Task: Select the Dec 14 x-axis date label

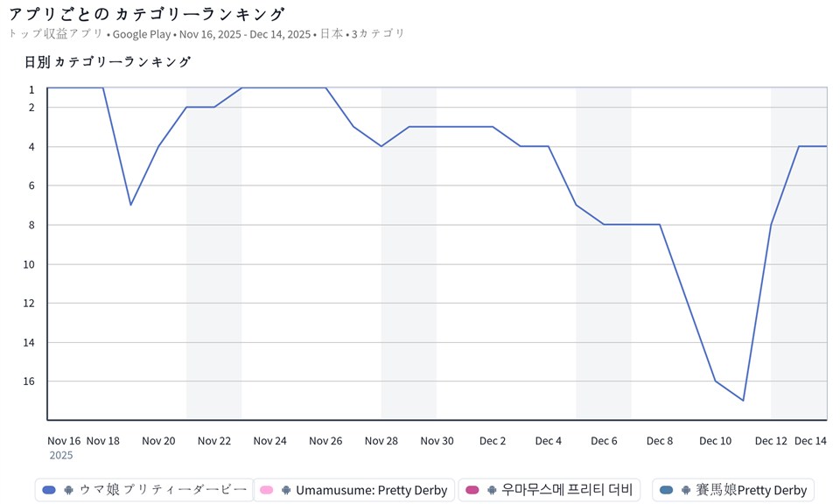Action: tap(810, 441)
